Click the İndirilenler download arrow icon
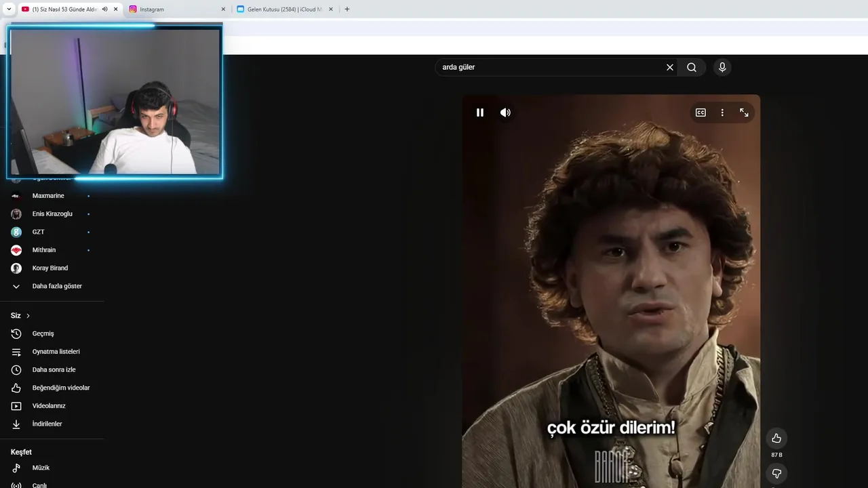 [x=16, y=424]
